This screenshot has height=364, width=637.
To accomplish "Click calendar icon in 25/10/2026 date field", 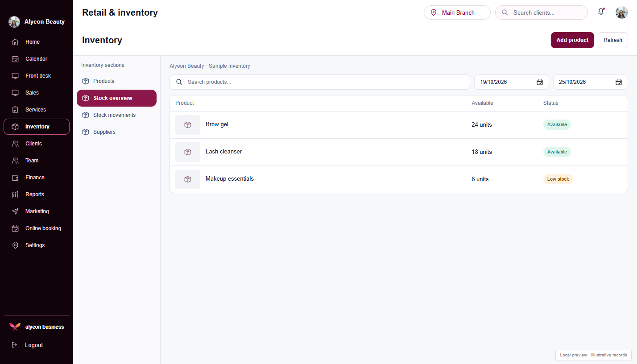I will tap(619, 82).
